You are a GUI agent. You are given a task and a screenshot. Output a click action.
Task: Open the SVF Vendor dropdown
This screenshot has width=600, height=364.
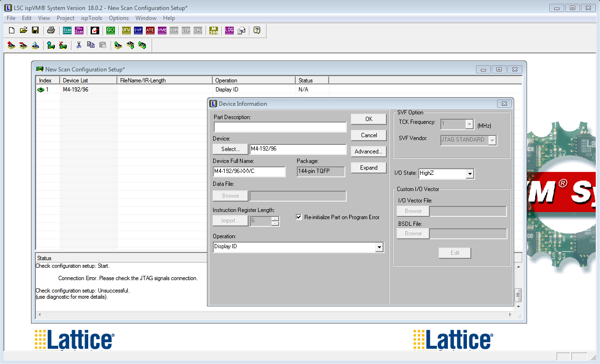493,140
